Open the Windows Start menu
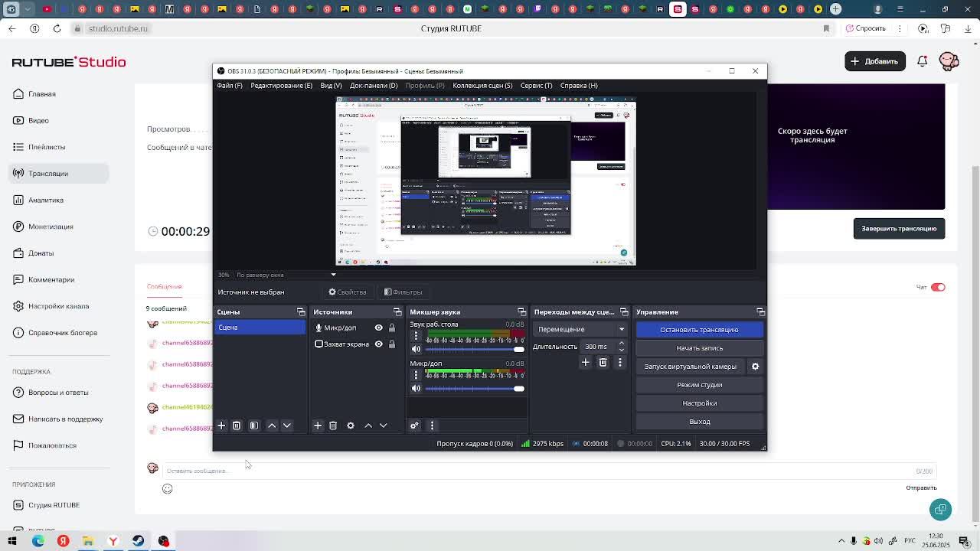 (12, 541)
